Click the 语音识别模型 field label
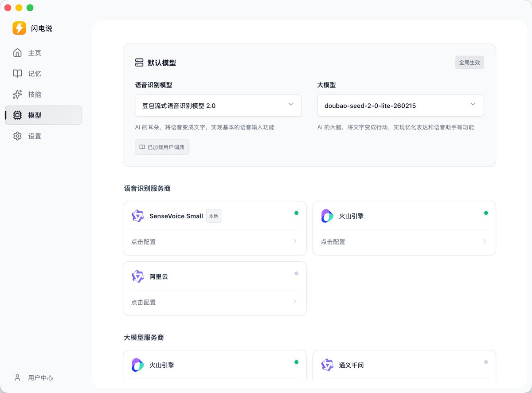This screenshot has width=532, height=393. tap(153, 85)
